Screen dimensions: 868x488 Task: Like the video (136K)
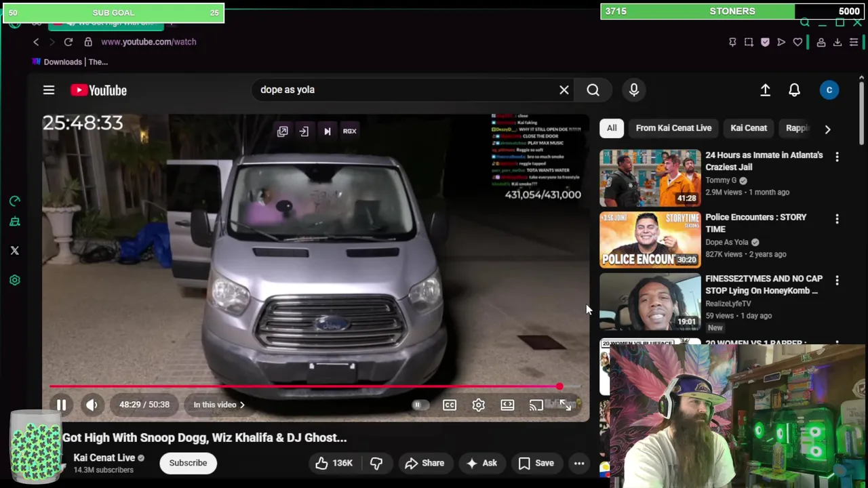pyautogui.click(x=334, y=463)
